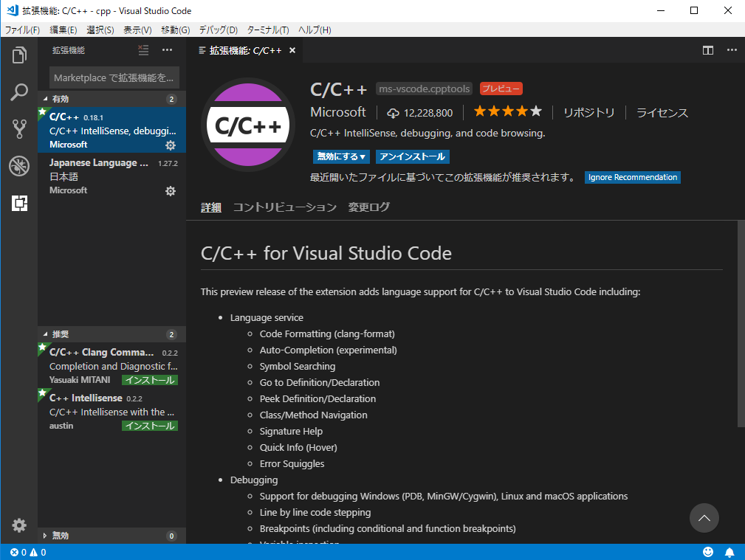This screenshot has height=560, width=745.
Task: Open the 無効にする dropdown
Action: pos(341,156)
